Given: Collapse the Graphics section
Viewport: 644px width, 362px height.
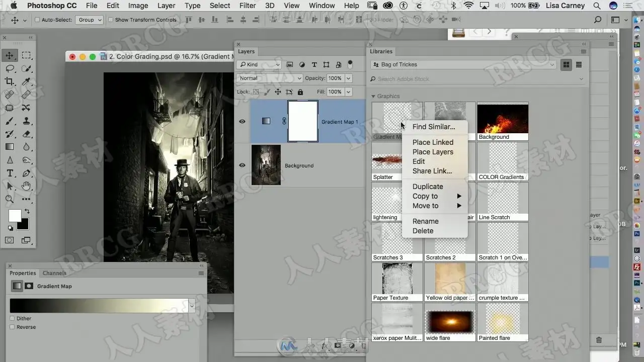Looking at the screenshot, I should point(373,96).
